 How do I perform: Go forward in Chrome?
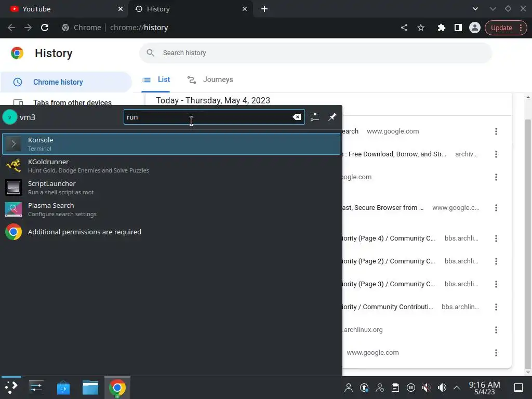click(x=28, y=28)
